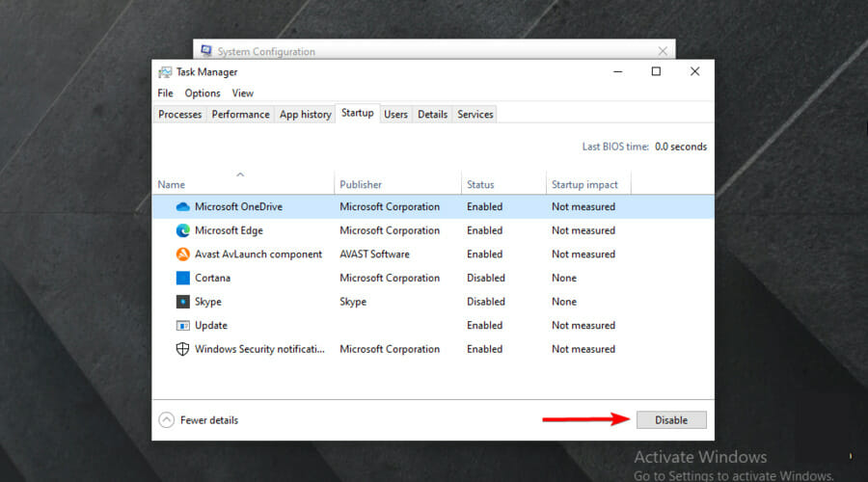The height and width of the screenshot is (482, 868).
Task: Sort by the Status column header
Action: click(x=503, y=185)
